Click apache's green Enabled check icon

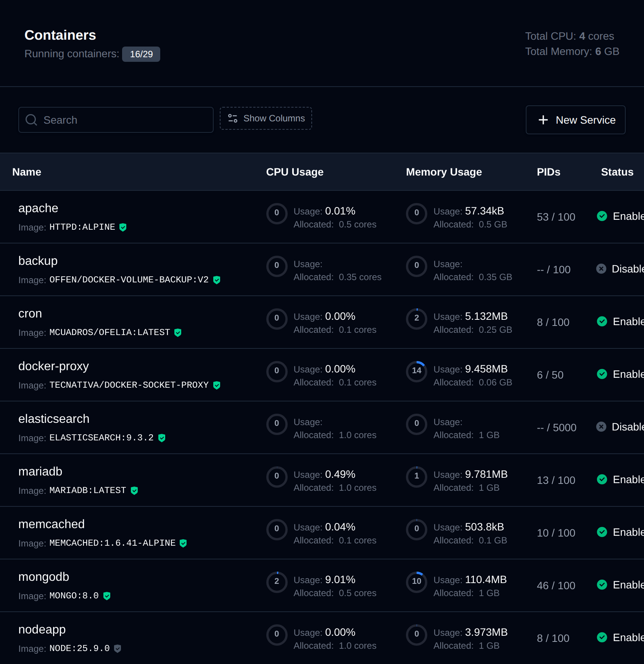[602, 216]
